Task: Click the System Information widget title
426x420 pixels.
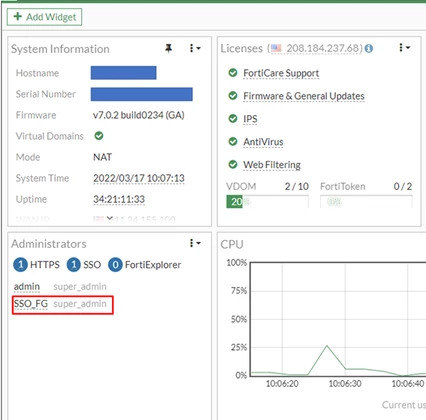Action: point(60,49)
